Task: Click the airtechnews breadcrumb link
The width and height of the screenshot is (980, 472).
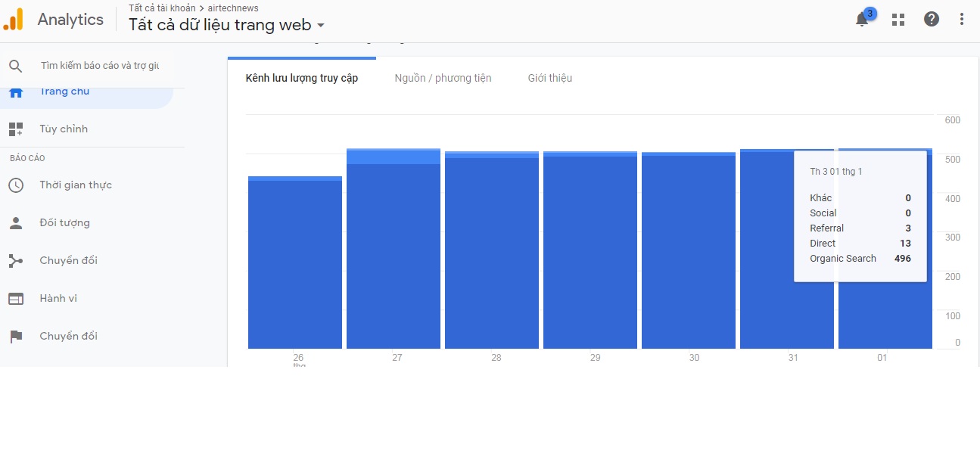Action: [233, 8]
